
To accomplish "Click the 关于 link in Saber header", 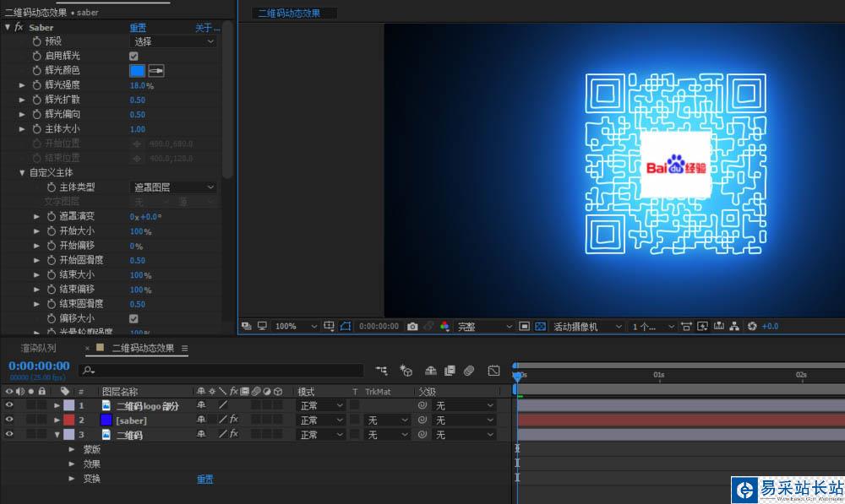I will pos(206,28).
